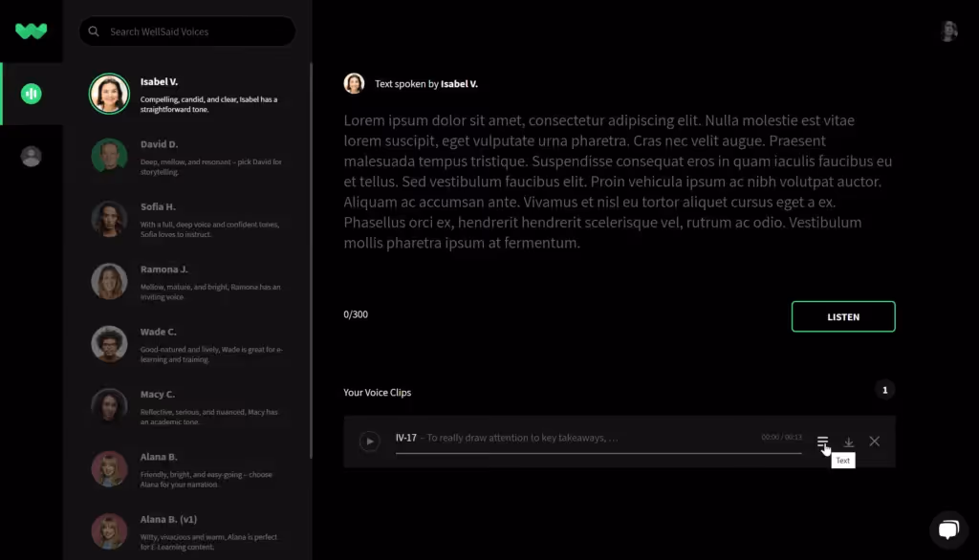The image size is (979, 560).
Task: Open the voice studio sidebar icon
Action: 31,94
